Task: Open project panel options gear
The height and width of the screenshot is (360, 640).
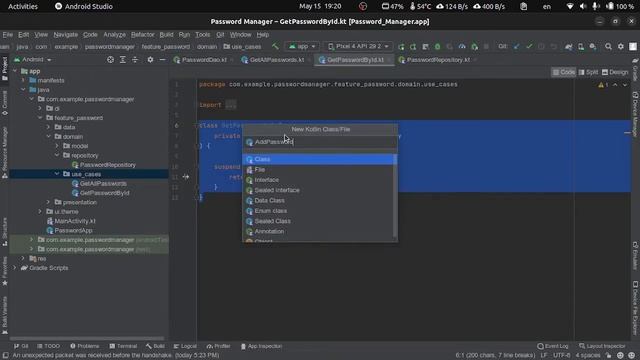Action: (x=150, y=60)
